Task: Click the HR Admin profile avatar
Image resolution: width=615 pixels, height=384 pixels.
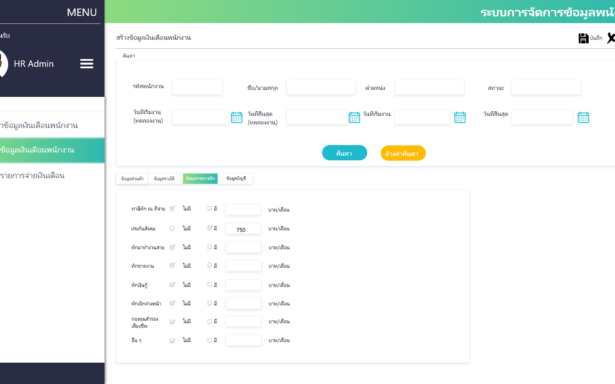Action: [2, 64]
